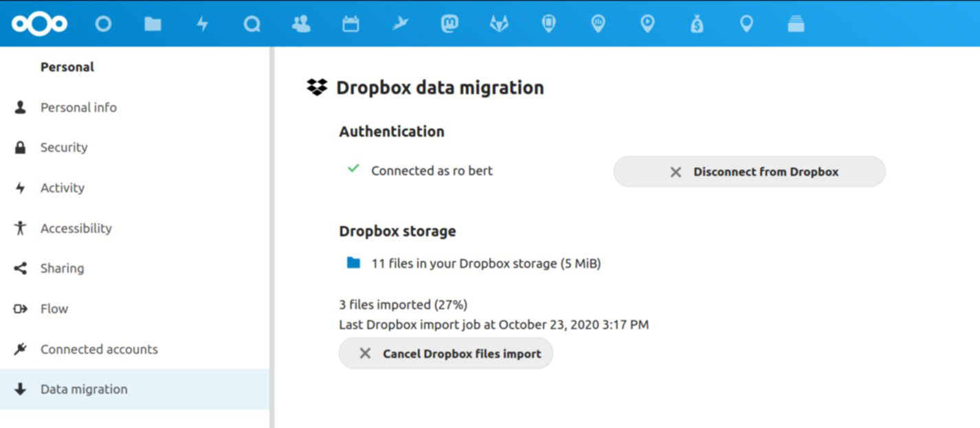The height and width of the screenshot is (428, 980).
Task: Select Data migration in sidebar
Action: pos(135,389)
